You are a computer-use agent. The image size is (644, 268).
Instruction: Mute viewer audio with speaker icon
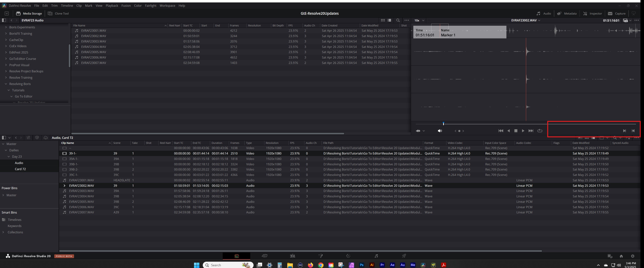[x=440, y=131]
